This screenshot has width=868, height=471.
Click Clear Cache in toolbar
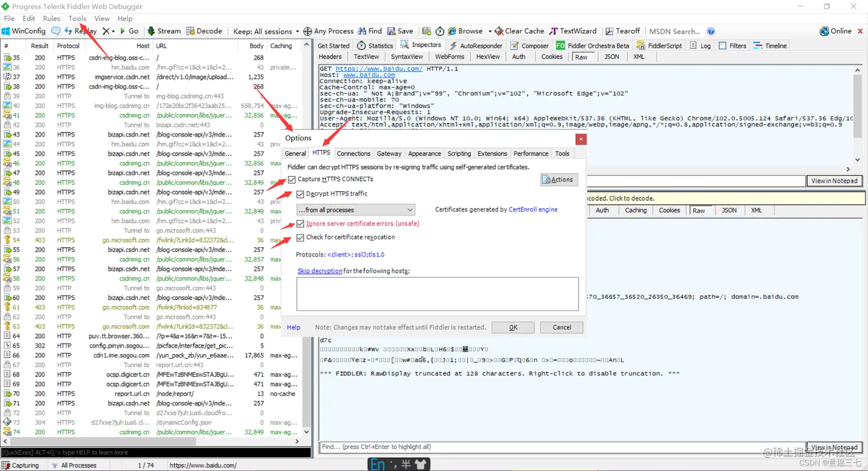click(520, 31)
